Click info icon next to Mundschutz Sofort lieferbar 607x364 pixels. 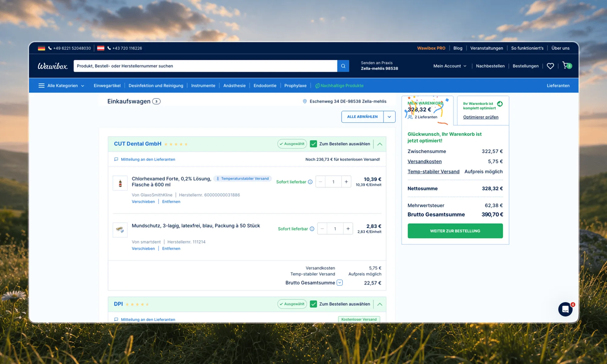point(312,229)
